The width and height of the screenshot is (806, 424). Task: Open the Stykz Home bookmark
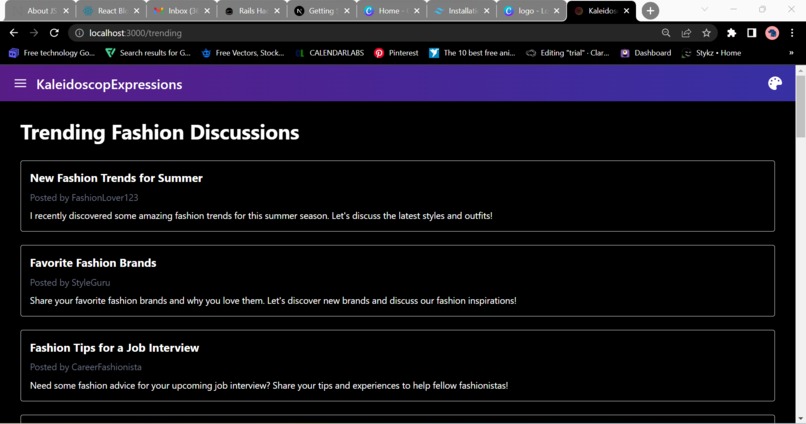[x=711, y=53]
